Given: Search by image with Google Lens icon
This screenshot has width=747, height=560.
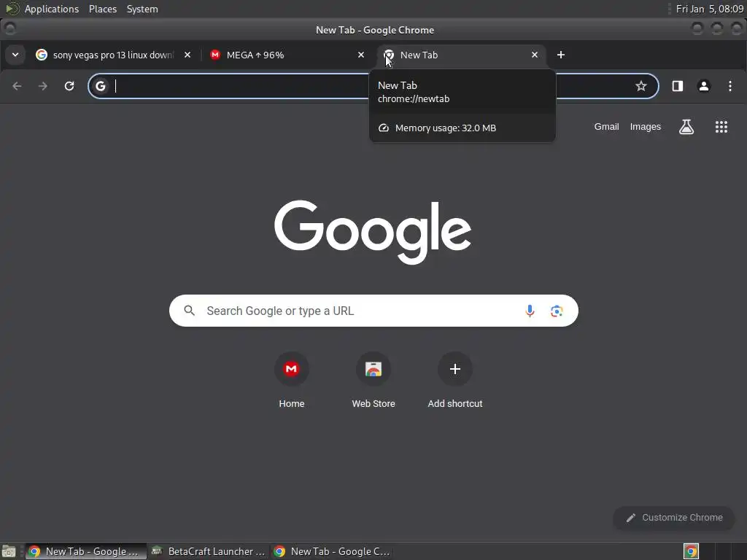Looking at the screenshot, I should 557,311.
